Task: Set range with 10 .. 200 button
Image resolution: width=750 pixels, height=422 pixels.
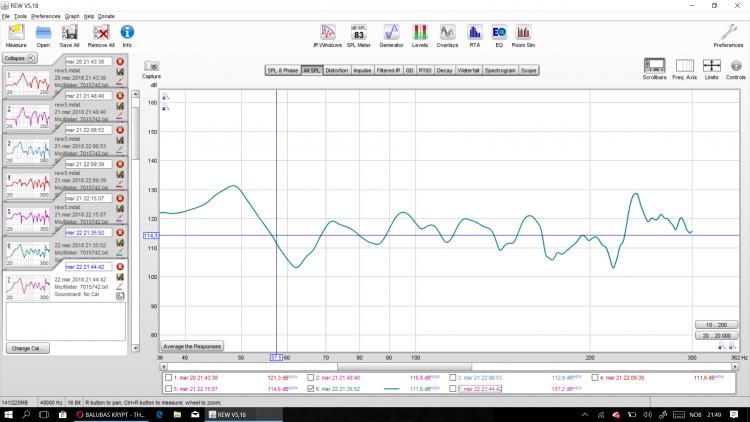Action: click(x=716, y=325)
